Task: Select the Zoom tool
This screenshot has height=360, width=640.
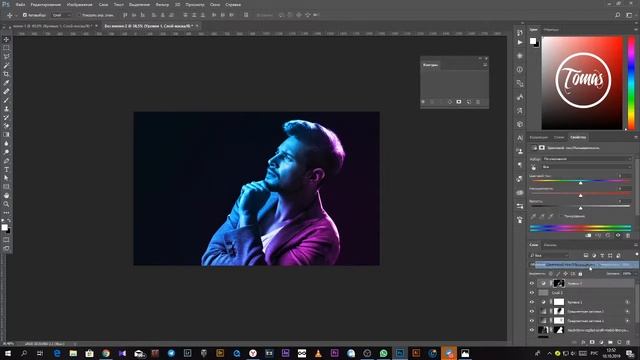Action: click(x=6, y=204)
